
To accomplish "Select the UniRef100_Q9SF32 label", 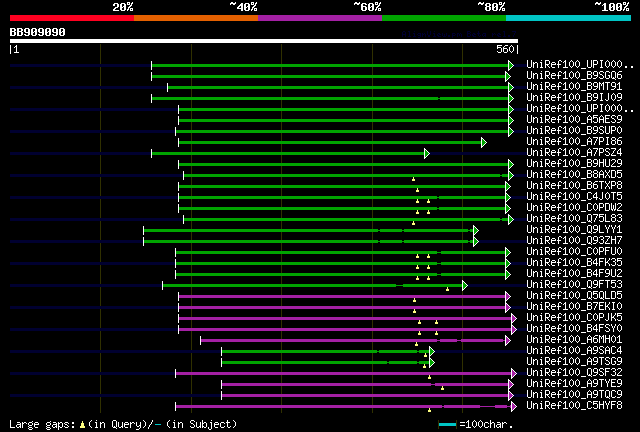I will coord(574,373).
